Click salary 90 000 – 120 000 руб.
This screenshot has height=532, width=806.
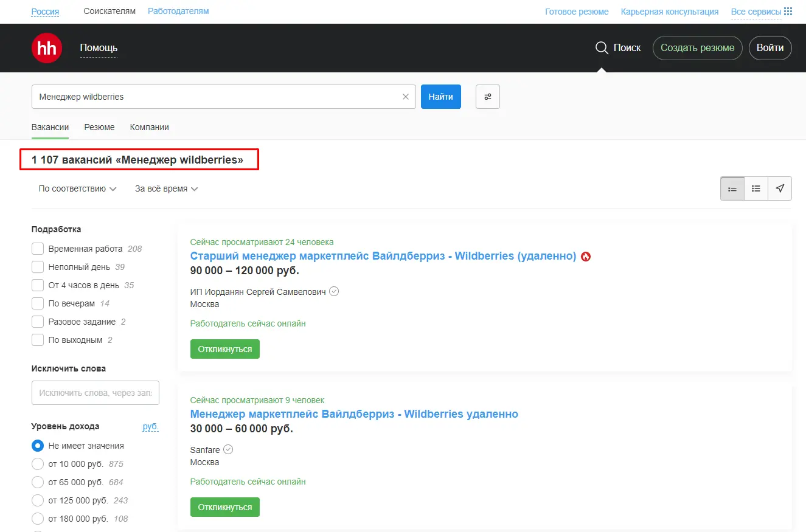(245, 271)
